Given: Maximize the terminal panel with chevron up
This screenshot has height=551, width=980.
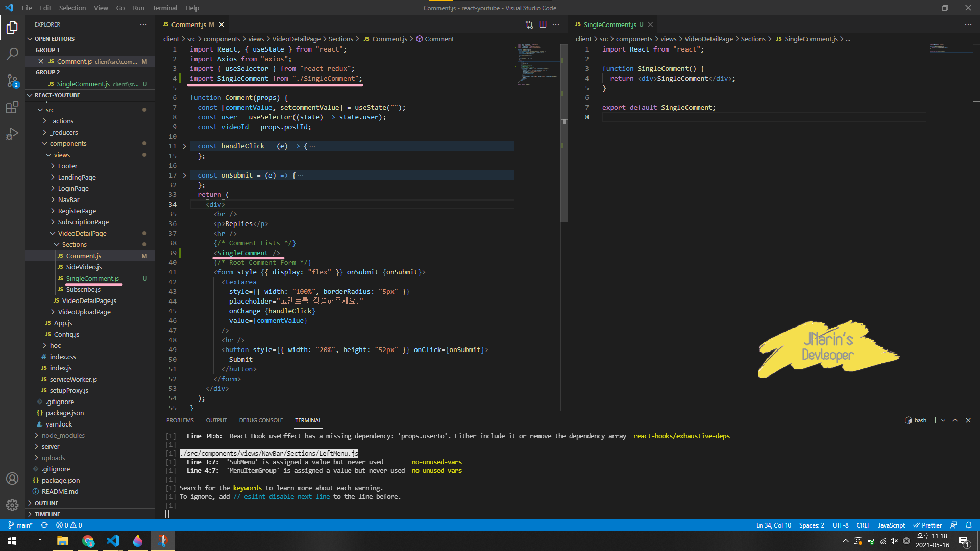Looking at the screenshot, I should pos(955,420).
